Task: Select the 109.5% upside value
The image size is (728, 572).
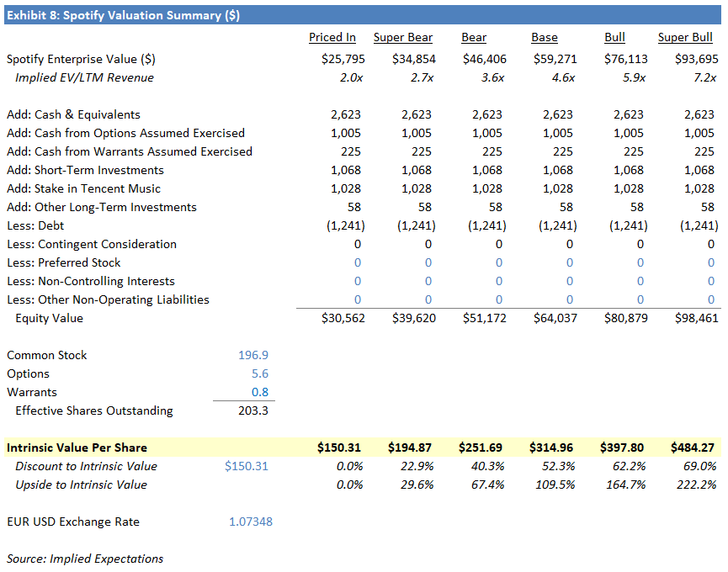Action: pos(555,485)
